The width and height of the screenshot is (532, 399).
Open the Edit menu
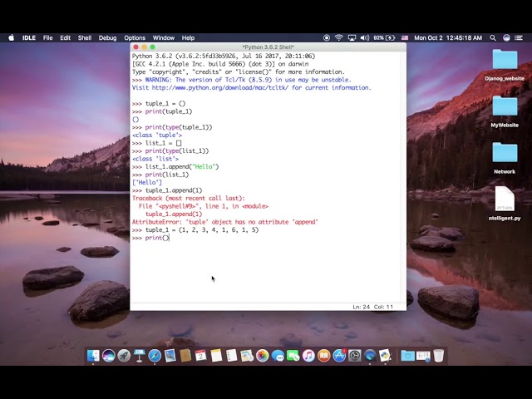click(x=65, y=37)
